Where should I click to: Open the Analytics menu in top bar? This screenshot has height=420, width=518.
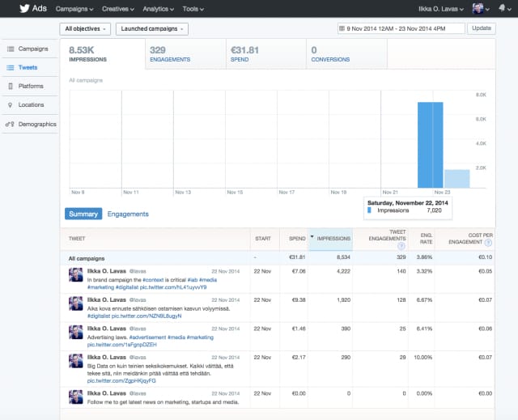click(x=159, y=8)
